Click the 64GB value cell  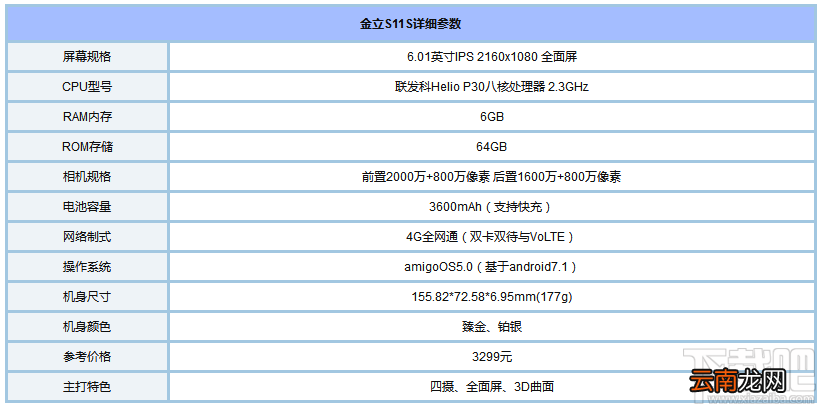[x=492, y=146]
